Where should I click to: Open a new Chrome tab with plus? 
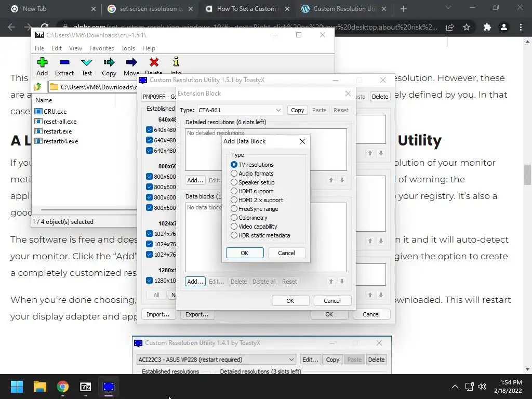(x=403, y=9)
